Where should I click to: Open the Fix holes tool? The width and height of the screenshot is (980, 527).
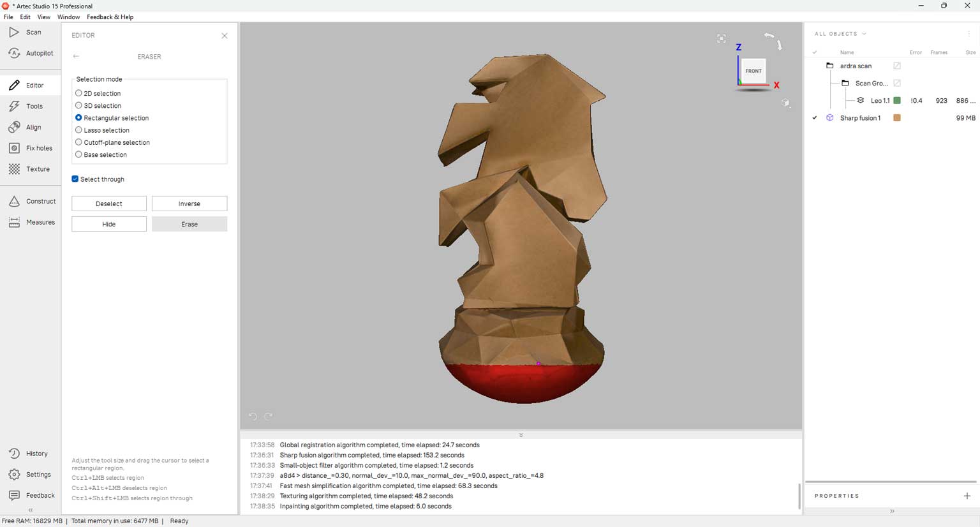click(31, 148)
